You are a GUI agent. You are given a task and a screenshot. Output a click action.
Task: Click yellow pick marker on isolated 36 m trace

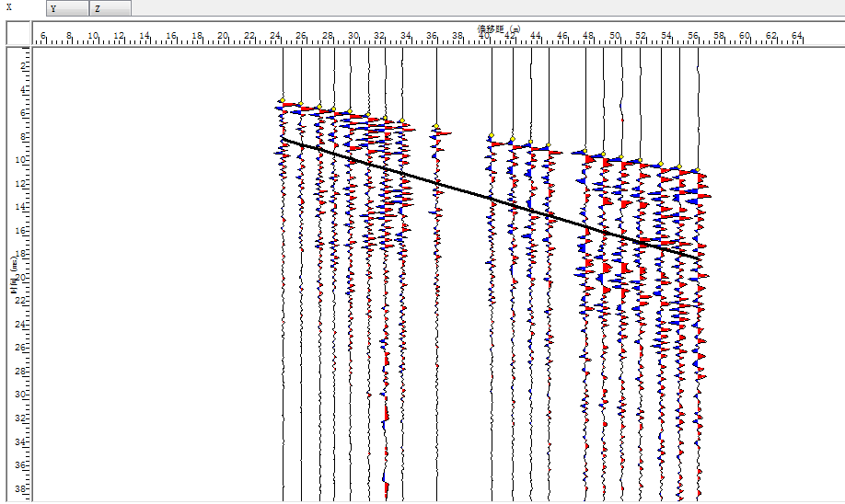click(x=436, y=127)
